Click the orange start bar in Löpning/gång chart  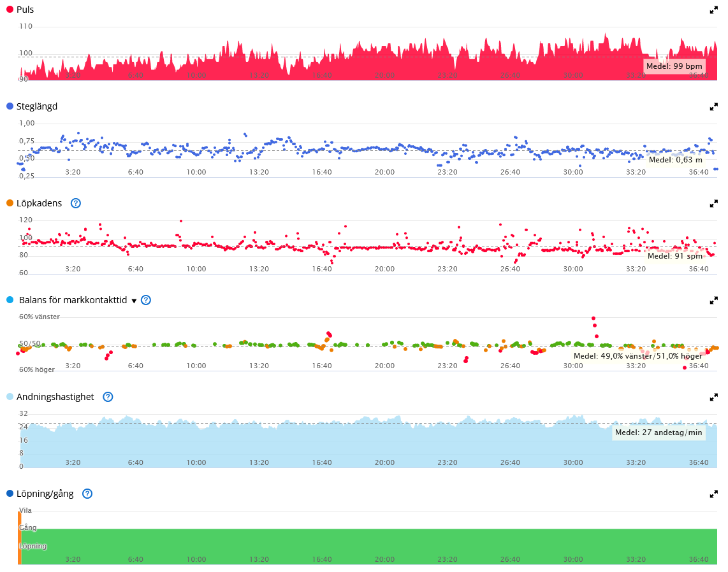point(20,538)
